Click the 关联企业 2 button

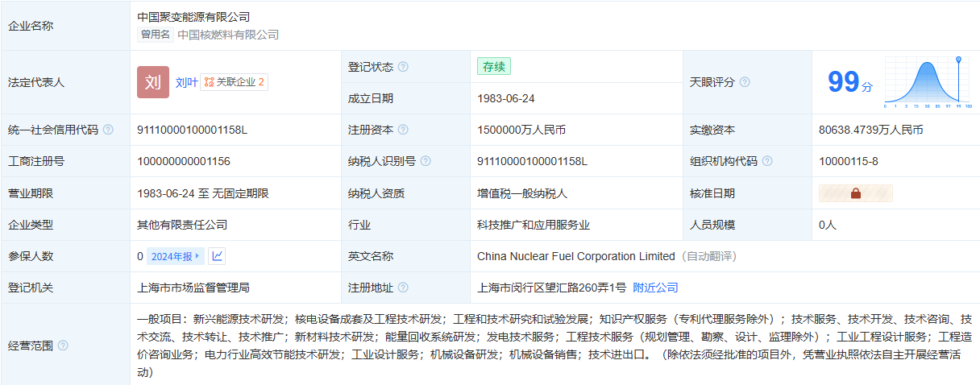tap(235, 82)
